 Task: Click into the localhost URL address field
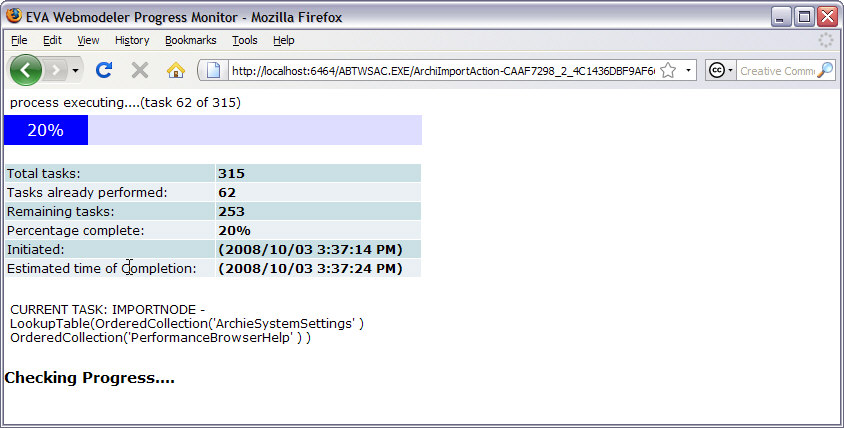[x=440, y=70]
